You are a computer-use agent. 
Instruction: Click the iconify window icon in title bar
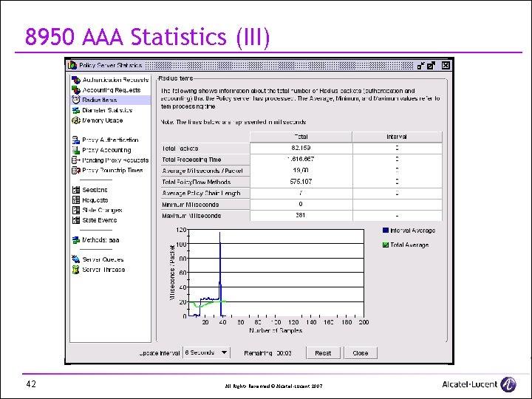[420, 66]
